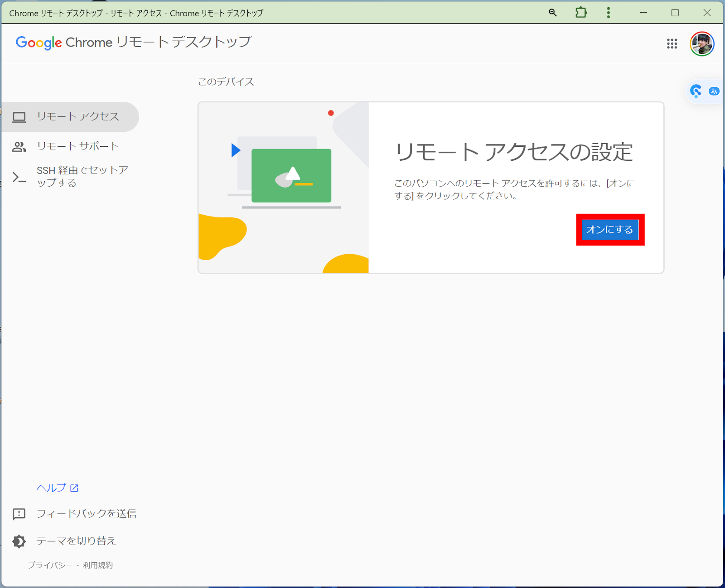
Task: Open フィードバックを送信
Action: (x=86, y=514)
